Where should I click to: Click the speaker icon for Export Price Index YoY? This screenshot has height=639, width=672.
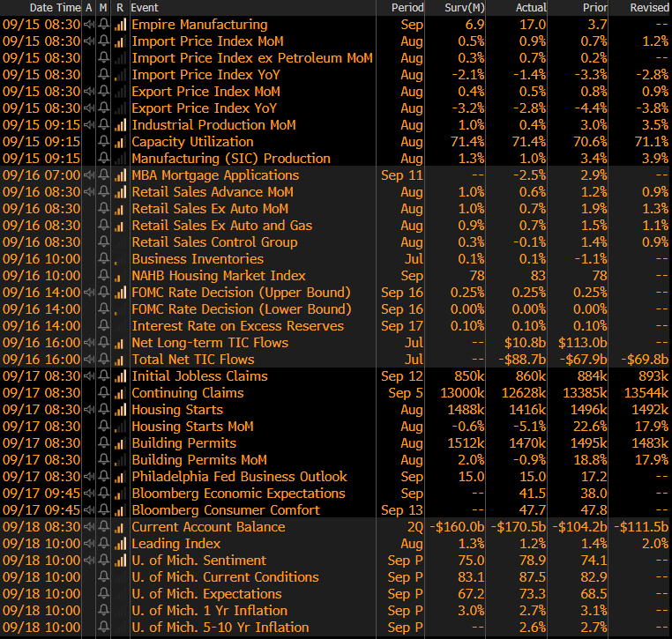pos(89,108)
